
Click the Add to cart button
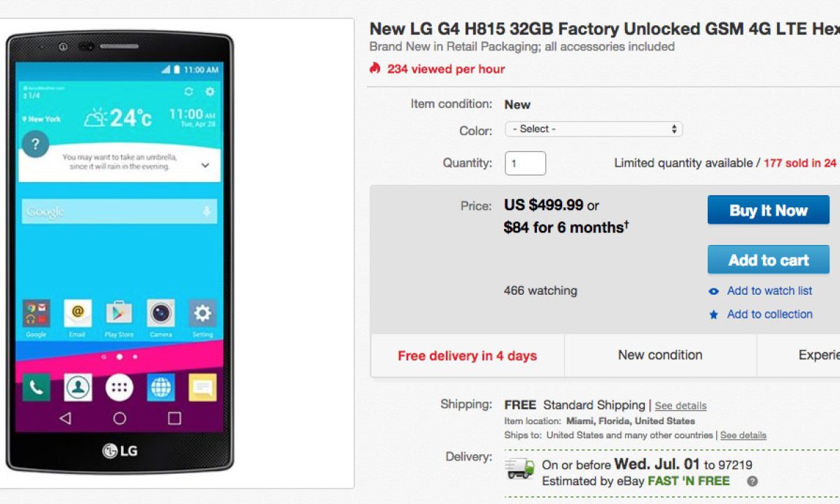[x=769, y=260]
